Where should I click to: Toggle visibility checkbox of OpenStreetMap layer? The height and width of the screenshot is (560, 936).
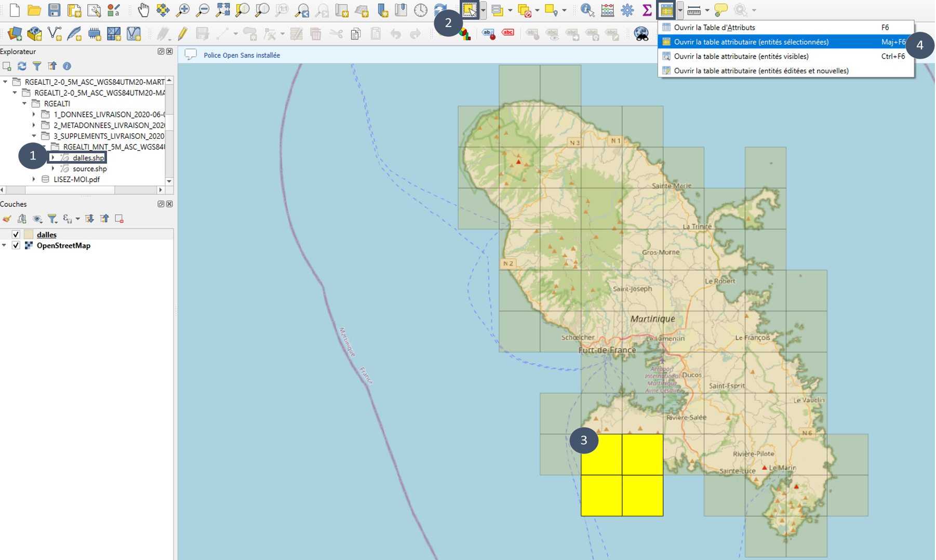16,245
